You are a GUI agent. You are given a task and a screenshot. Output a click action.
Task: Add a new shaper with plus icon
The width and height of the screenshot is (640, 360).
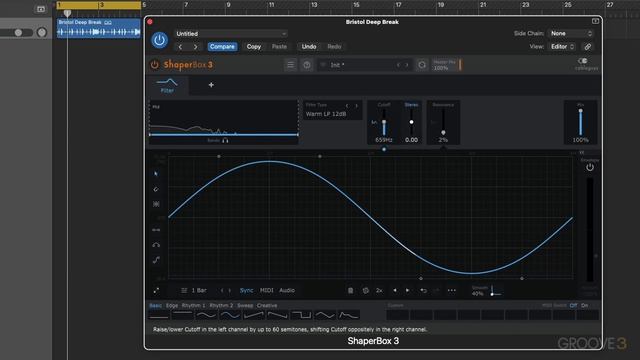coord(211,85)
